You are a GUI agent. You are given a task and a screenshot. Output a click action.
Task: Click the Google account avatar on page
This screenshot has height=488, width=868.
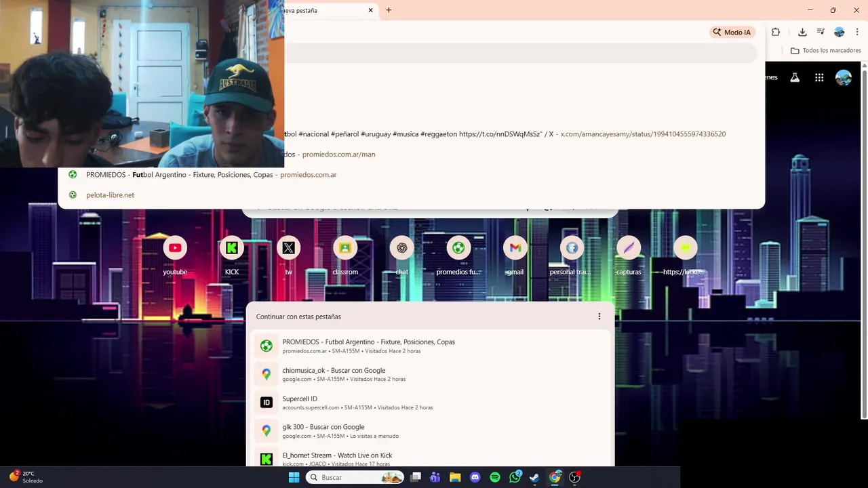pyautogui.click(x=844, y=77)
